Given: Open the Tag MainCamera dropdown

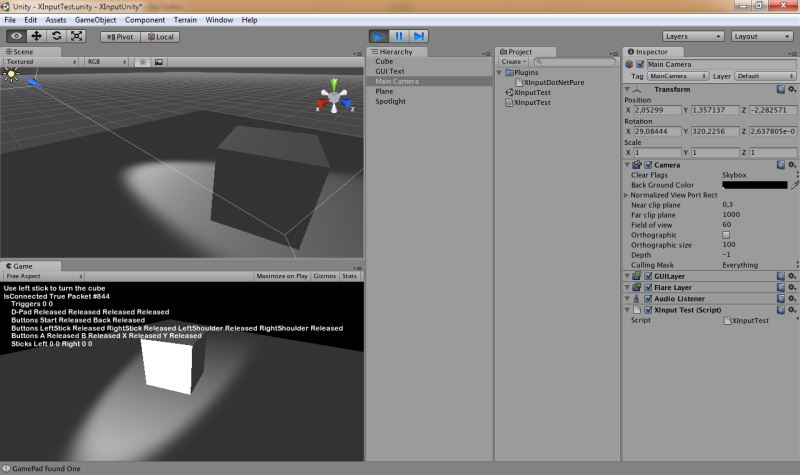Looking at the screenshot, I should coord(678,76).
